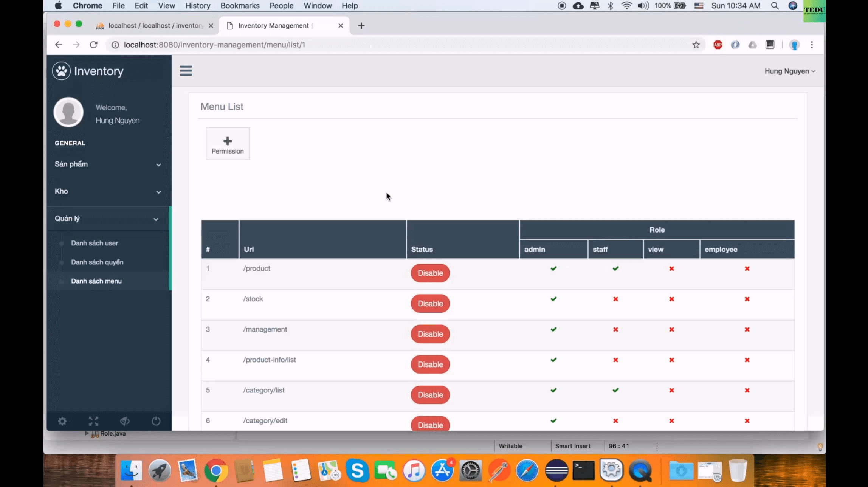Open the Hung Nguyen user dropdown

coord(789,71)
